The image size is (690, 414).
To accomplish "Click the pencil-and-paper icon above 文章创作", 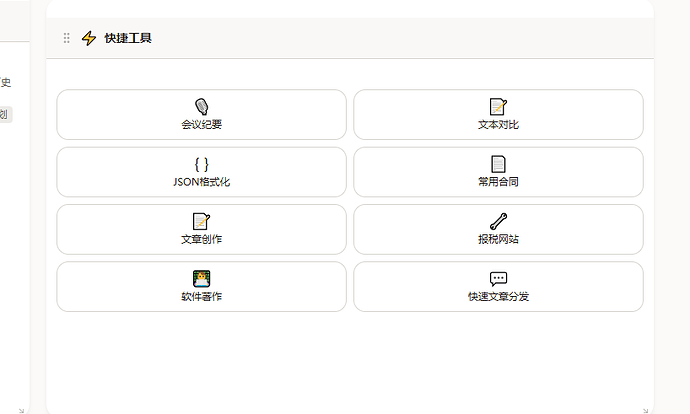I will (201, 221).
